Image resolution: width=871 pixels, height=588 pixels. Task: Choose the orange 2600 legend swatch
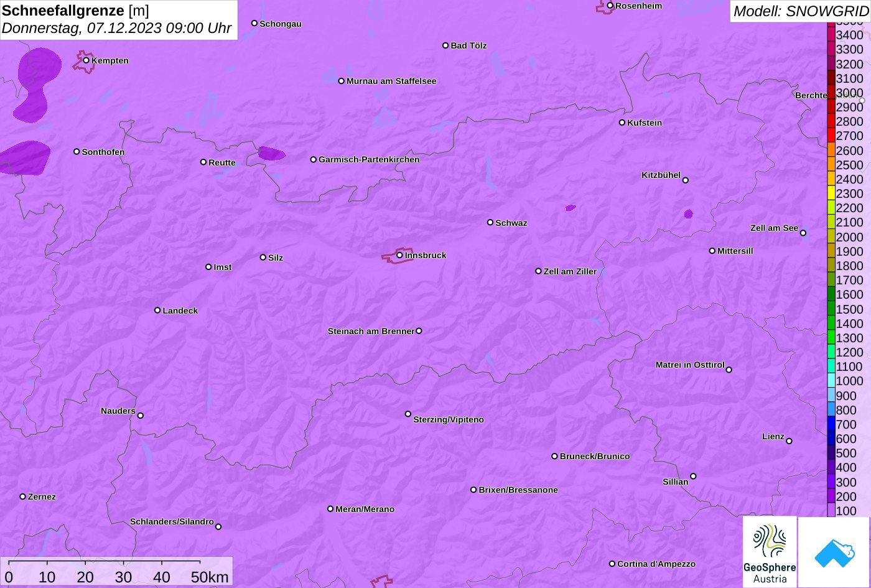coord(831,150)
